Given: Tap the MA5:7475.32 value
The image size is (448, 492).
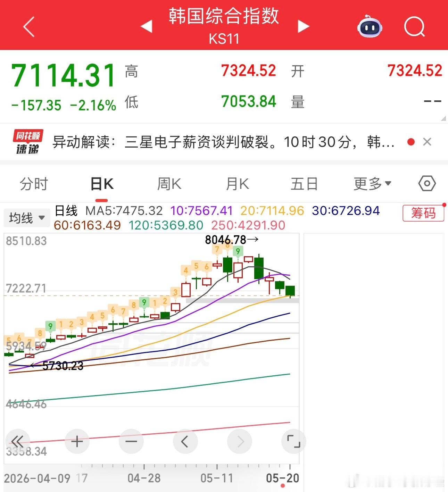Looking at the screenshot, I should click(x=124, y=211).
